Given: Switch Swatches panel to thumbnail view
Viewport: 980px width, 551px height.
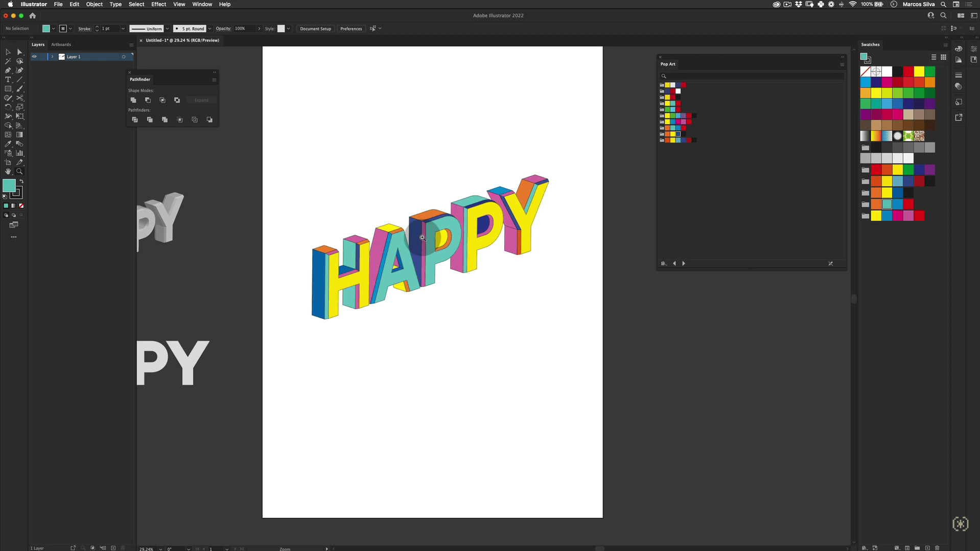Looking at the screenshot, I should 943,57.
